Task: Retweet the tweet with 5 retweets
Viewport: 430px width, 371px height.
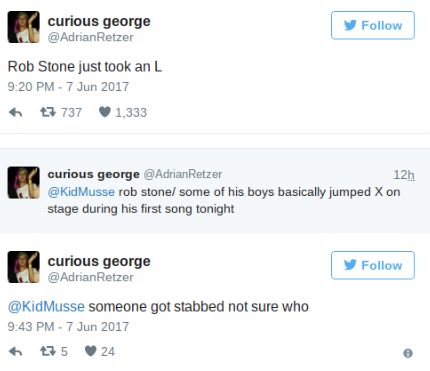Action: tap(48, 351)
